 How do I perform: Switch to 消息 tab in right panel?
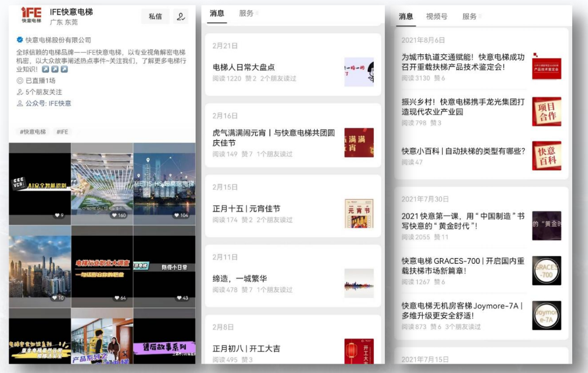[406, 16]
